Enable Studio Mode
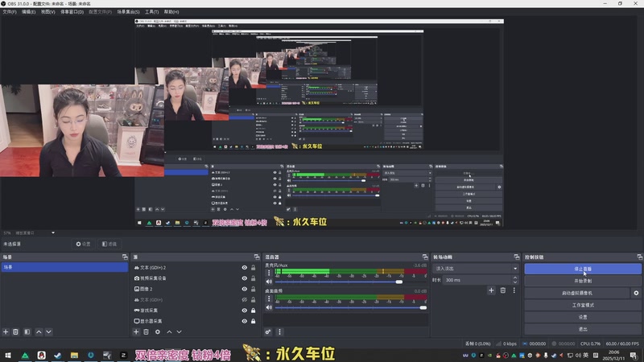Viewport: 644px width, 362px height. pos(582,305)
